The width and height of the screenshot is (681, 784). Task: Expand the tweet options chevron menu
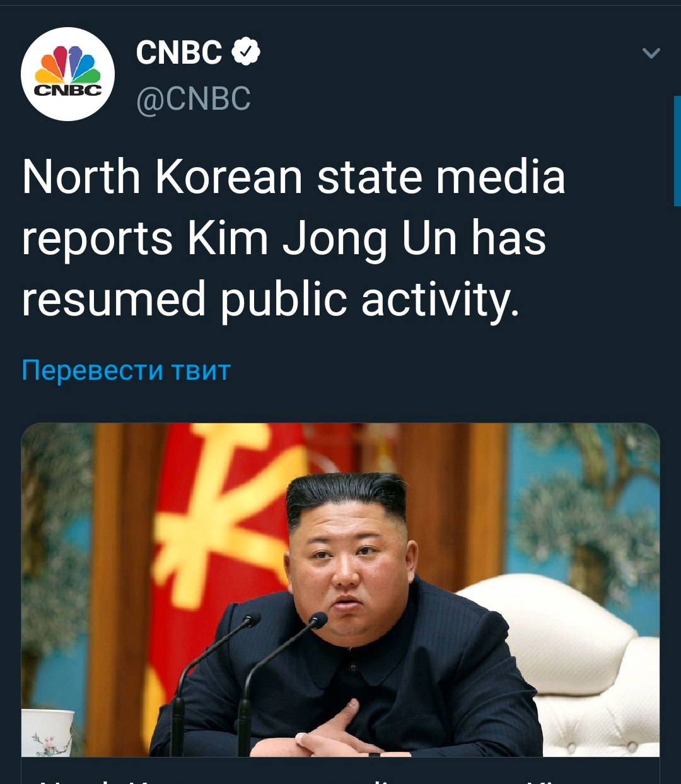point(651,53)
